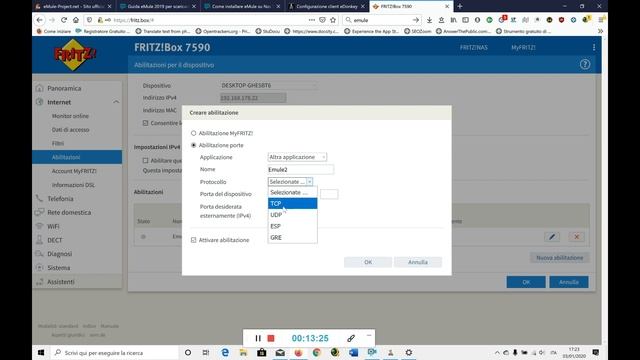640x360 pixels.
Task: Pause the screen recording
Action: [x=258, y=338]
